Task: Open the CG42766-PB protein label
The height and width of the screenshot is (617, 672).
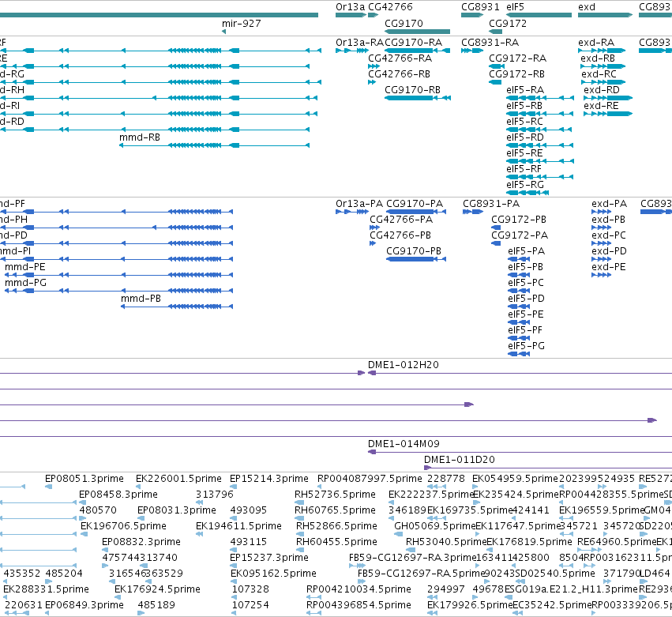Action: coord(400,235)
